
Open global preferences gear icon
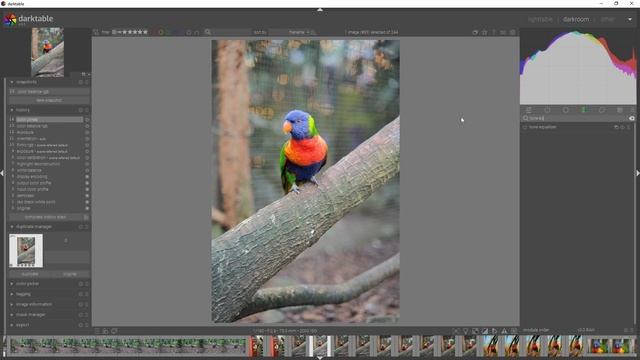[x=513, y=32]
